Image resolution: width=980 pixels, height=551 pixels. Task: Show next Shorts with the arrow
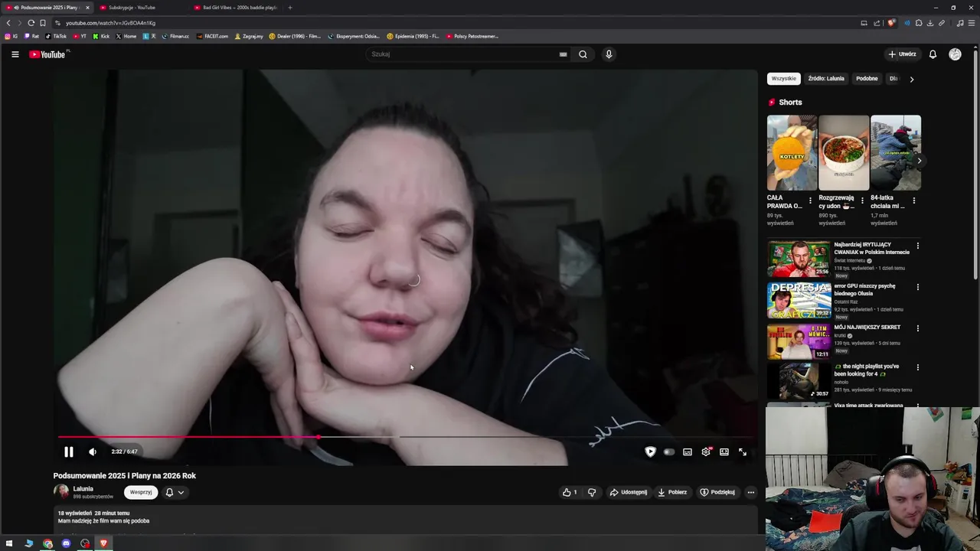tap(919, 161)
